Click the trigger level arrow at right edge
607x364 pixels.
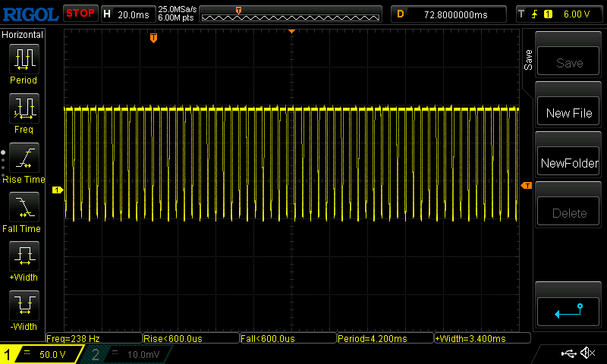tap(527, 186)
